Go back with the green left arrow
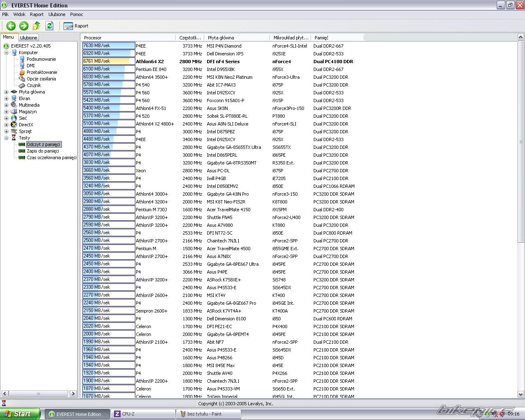525x420 pixels. pos(11,26)
